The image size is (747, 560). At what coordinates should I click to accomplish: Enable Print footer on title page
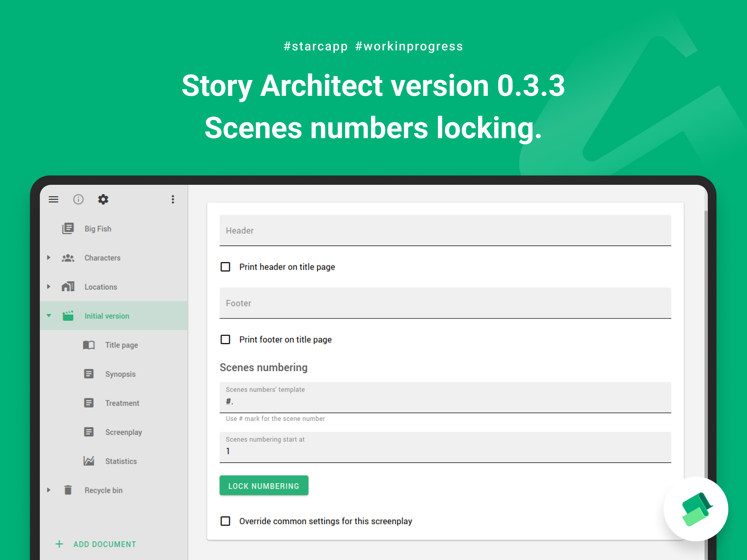(225, 340)
